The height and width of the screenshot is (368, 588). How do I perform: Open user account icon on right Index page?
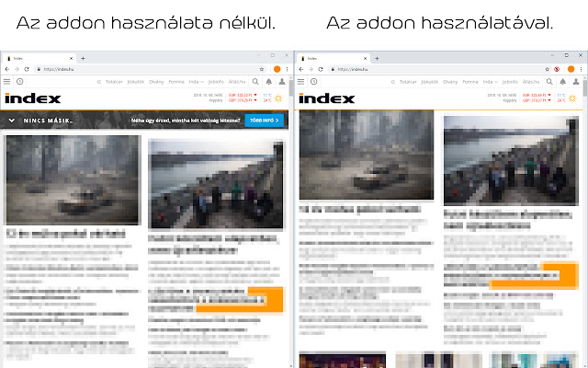coord(576,82)
